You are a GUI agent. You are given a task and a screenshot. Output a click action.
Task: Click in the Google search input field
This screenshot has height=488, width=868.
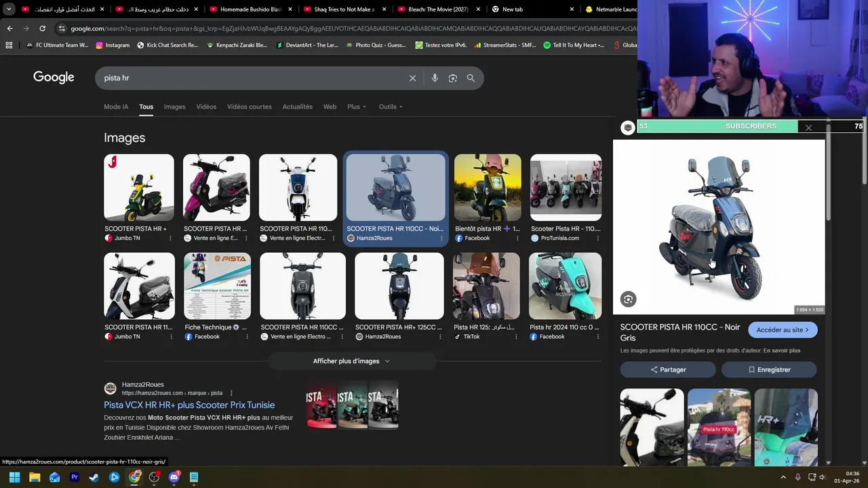click(x=251, y=78)
